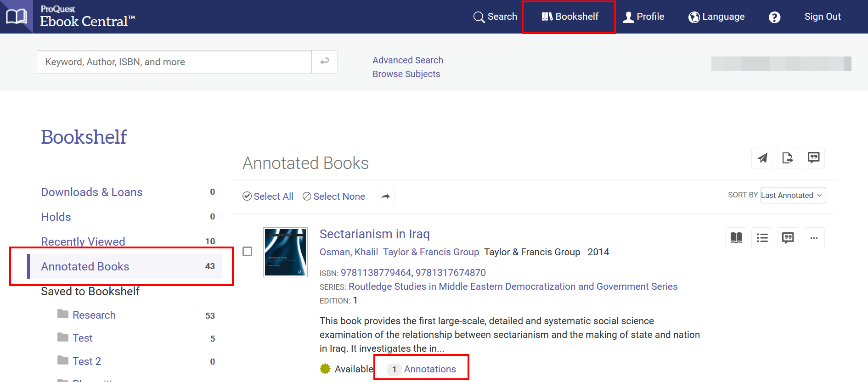Image resolution: width=868 pixels, height=382 pixels.
Task: Click the Taylor & Francis Group publisher link
Action: tap(431, 252)
